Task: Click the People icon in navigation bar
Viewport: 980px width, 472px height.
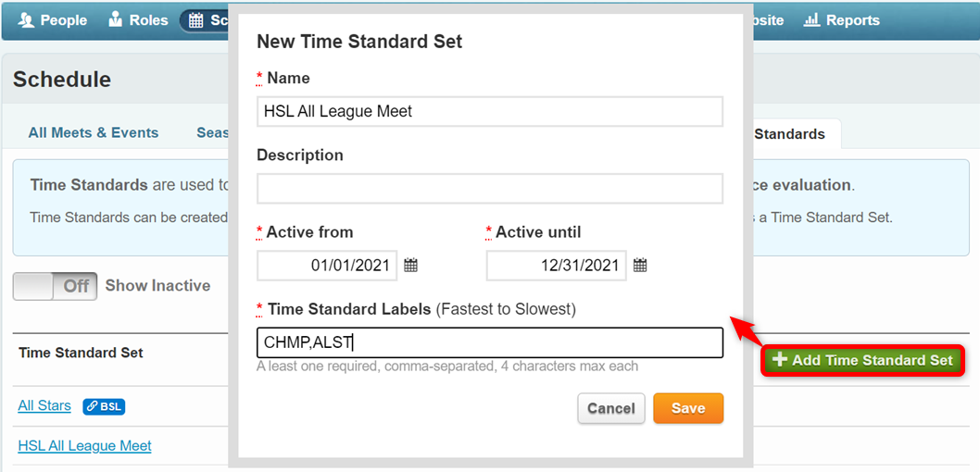Action: coord(26,20)
